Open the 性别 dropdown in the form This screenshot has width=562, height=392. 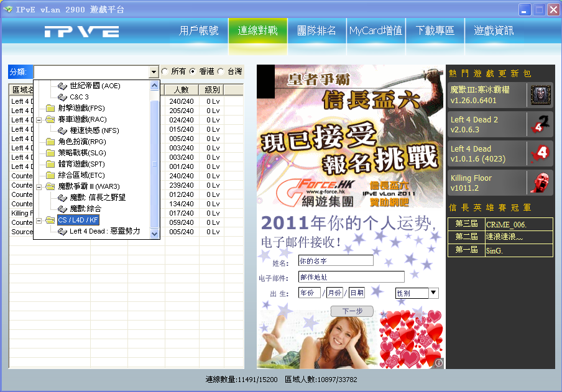point(433,293)
